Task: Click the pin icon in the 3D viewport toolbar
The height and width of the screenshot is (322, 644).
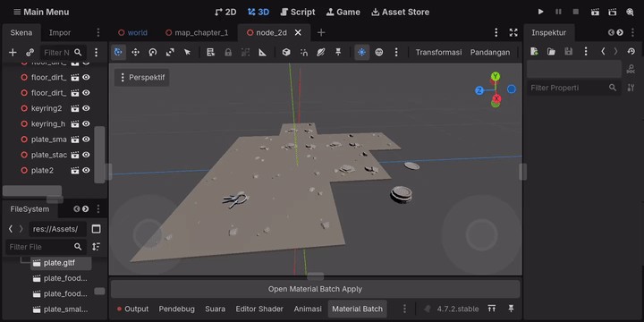Action: (338, 52)
